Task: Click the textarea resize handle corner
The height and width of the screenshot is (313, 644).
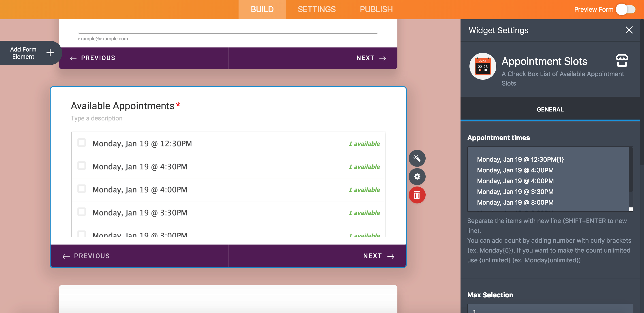Action: pos(631,209)
